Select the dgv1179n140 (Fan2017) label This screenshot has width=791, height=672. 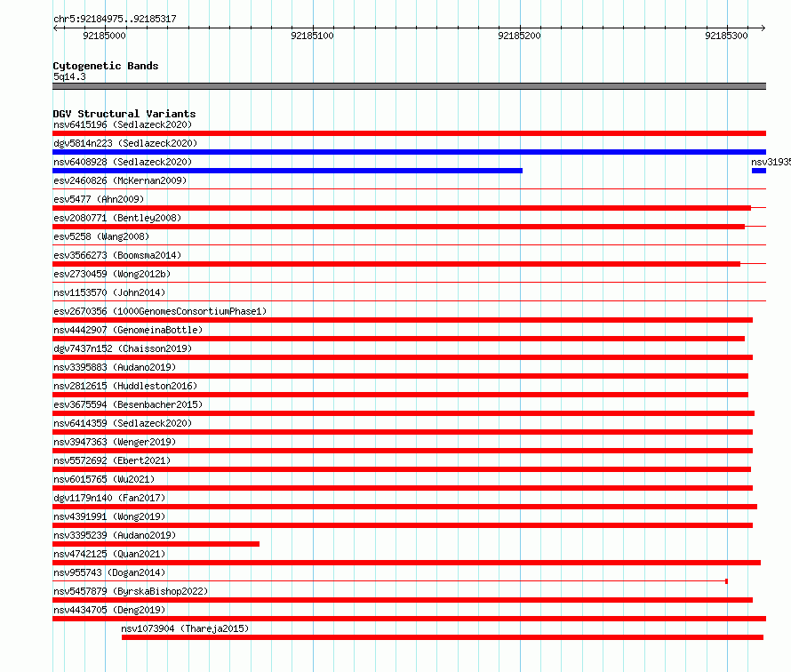[109, 498]
